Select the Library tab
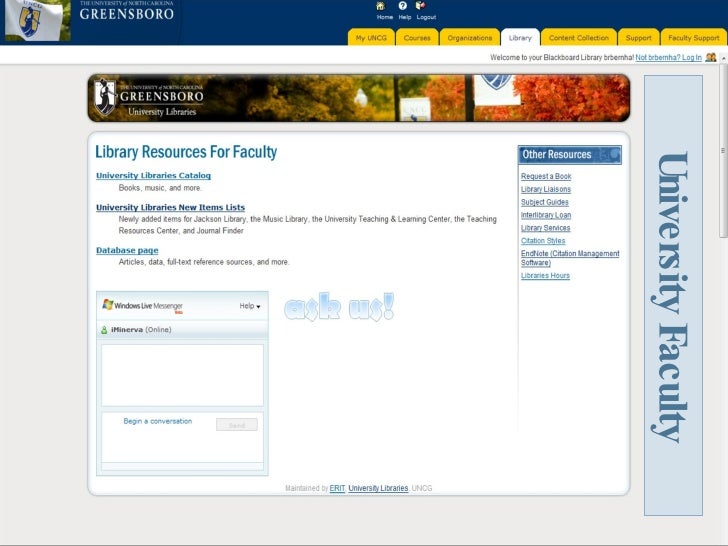 pyautogui.click(x=520, y=38)
